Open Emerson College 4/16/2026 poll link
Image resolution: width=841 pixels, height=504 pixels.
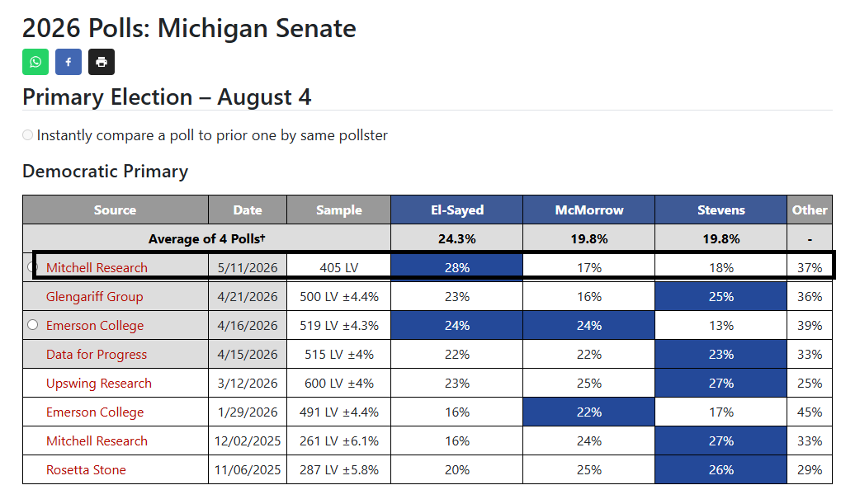point(95,326)
